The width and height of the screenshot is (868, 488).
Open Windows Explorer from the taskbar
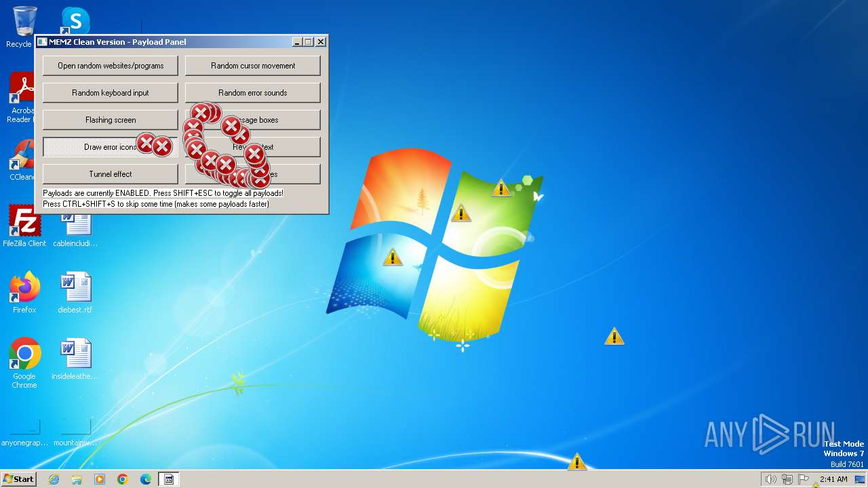point(77,479)
